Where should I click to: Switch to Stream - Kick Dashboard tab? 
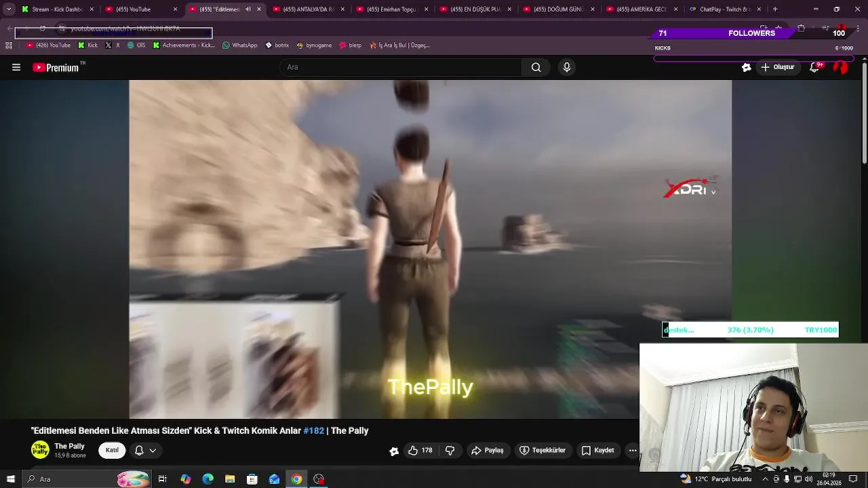pyautogui.click(x=57, y=9)
